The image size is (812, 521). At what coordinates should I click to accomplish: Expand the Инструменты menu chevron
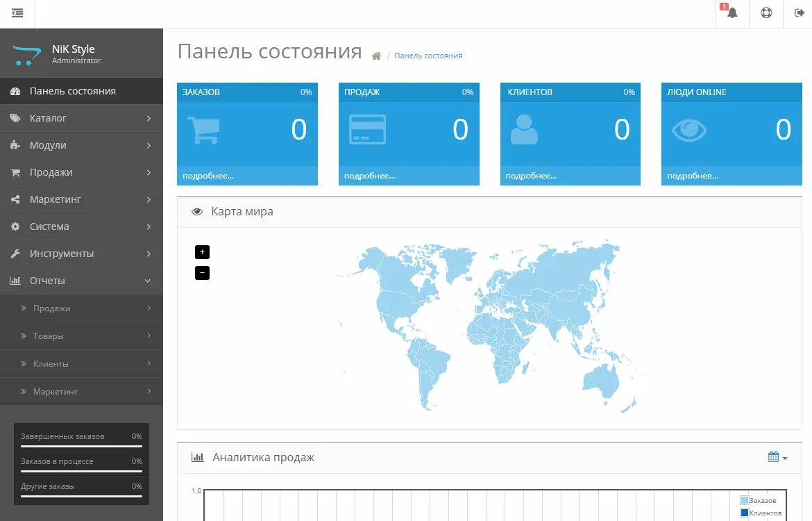pyautogui.click(x=149, y=254)
